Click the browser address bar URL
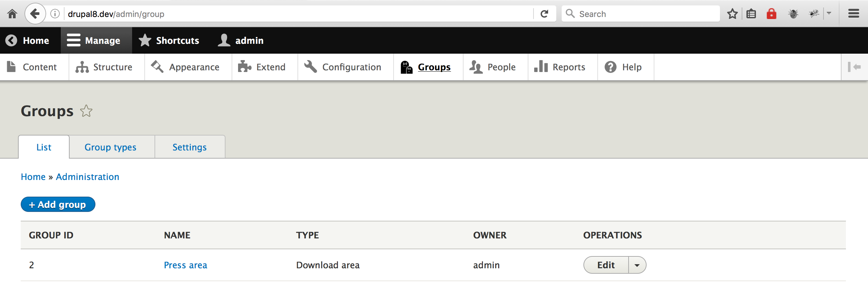Viewport: 868px width, 307px height. click(x=116, y=14)
